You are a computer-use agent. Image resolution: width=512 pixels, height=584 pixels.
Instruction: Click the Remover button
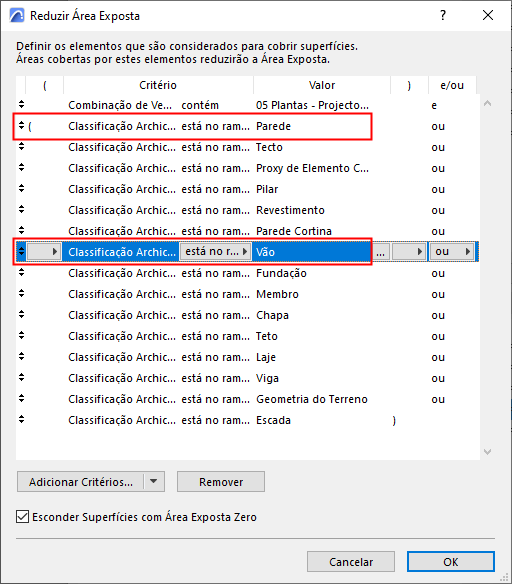pyautogui.click(x=221, y=481)
